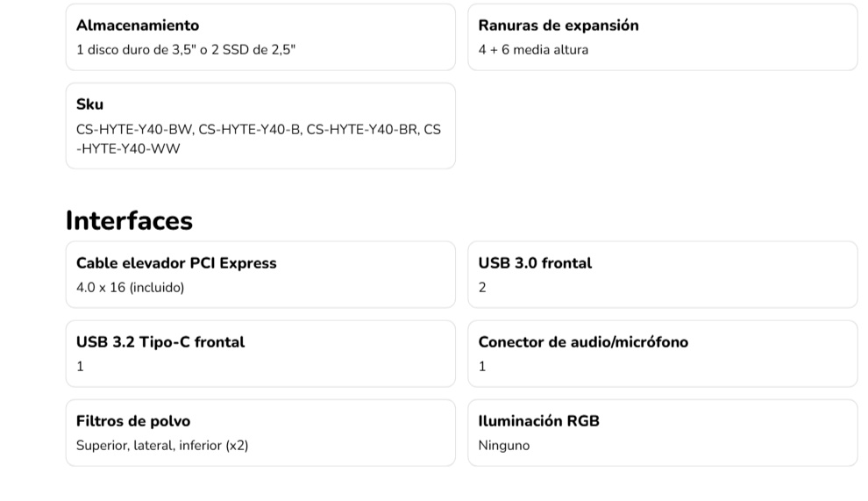Viewport: 868px width, 501px height.
Task: Select the 'Superior, lateral, inferior (x2)' value
Action: pos(162,446)
